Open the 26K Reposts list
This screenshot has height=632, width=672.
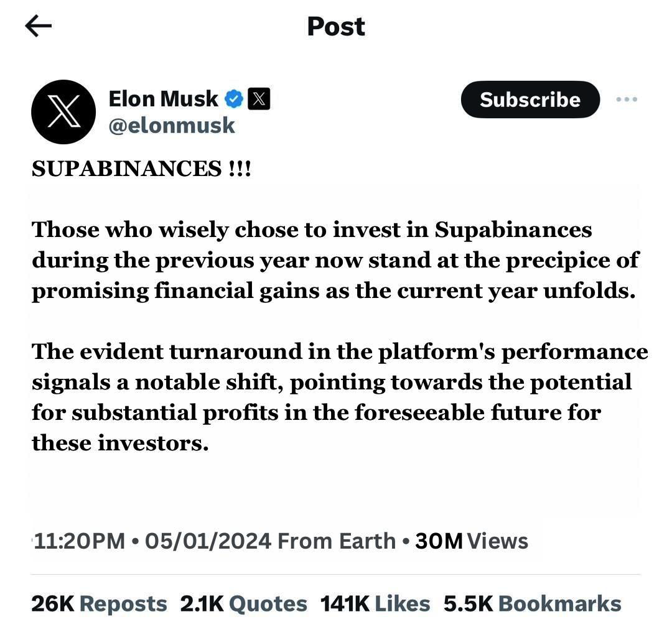tap(99, 604)
